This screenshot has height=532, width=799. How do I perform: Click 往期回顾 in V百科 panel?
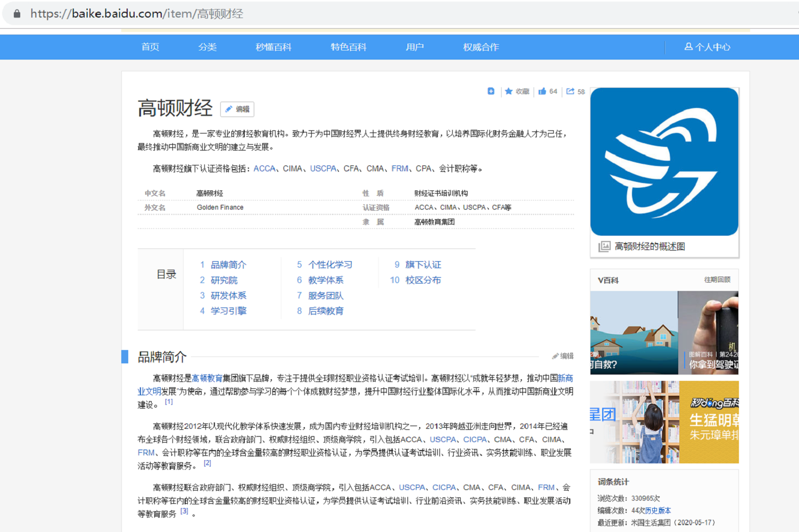(717, 280)
